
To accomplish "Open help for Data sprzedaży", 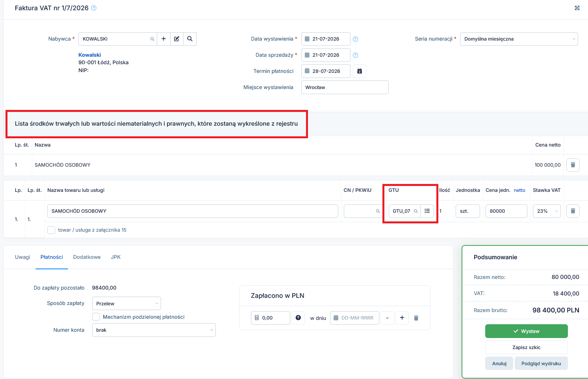I will point(355,55).
